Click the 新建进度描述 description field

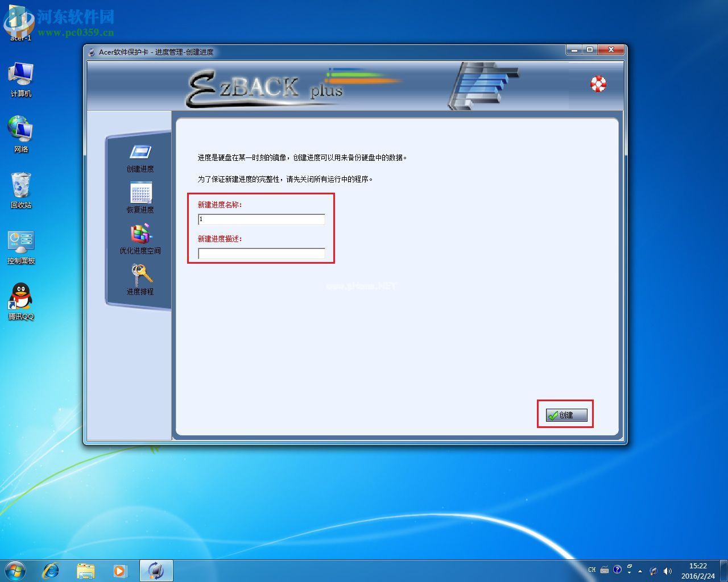point(261,253)
